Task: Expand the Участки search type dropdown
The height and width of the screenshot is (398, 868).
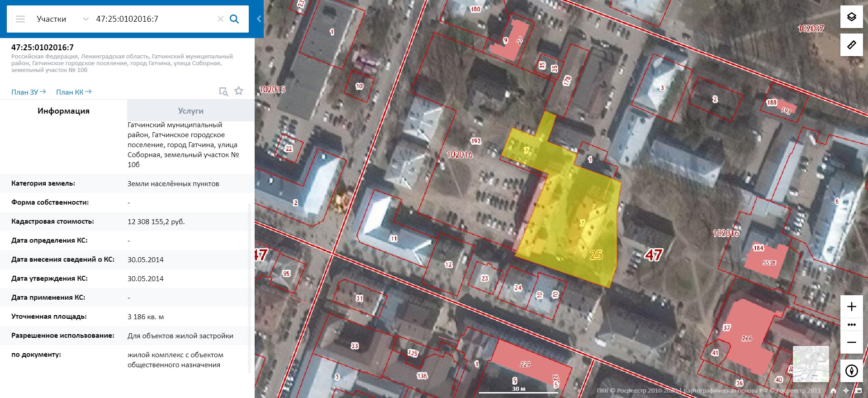Action: (x=85, y=19)
